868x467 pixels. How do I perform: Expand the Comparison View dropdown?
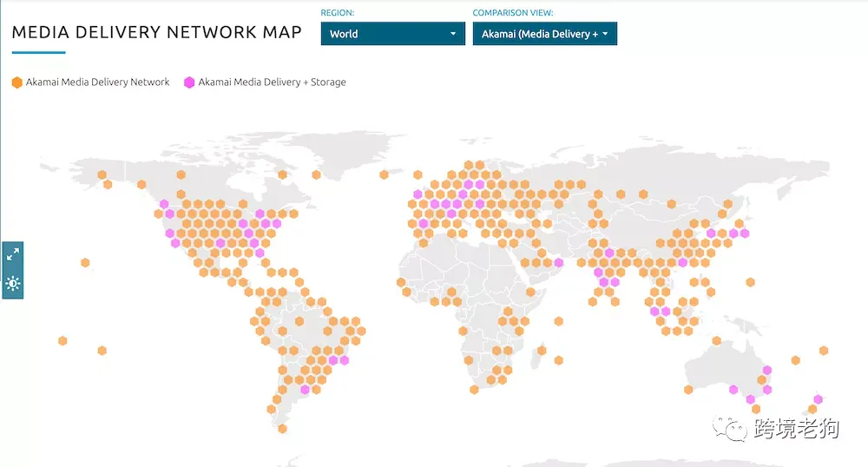pyautogui.click(x=545, y=34)
